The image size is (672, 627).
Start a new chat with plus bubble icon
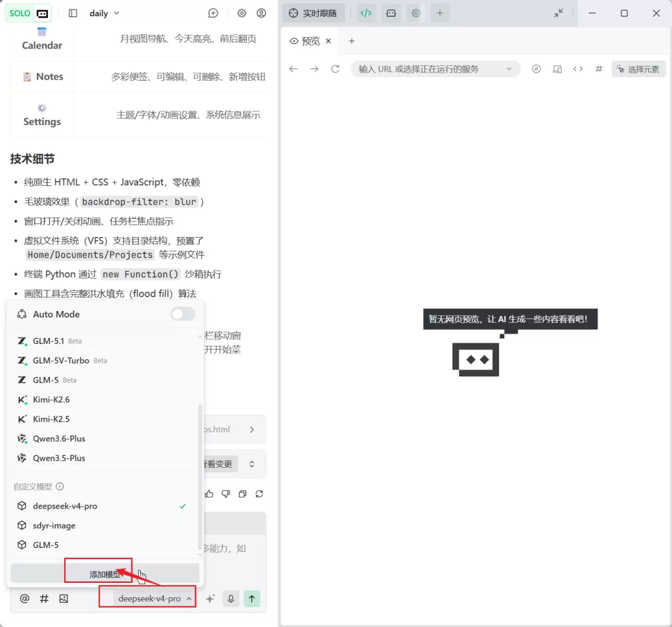tap(213, 13)
